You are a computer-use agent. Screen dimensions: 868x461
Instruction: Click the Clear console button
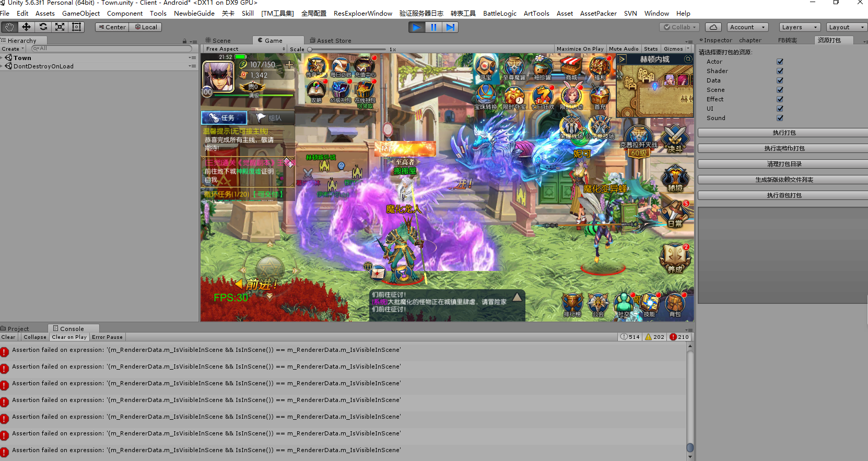coord(8,337)
